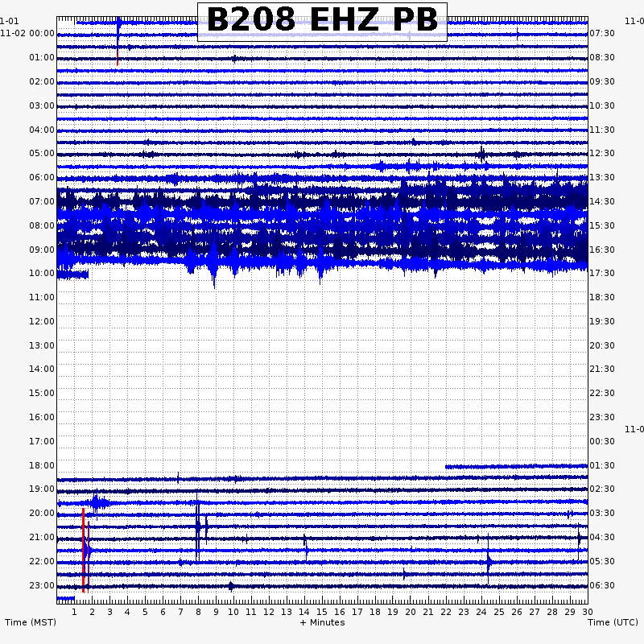Click the 14:30 UTC time label

(x=602, y=202)
